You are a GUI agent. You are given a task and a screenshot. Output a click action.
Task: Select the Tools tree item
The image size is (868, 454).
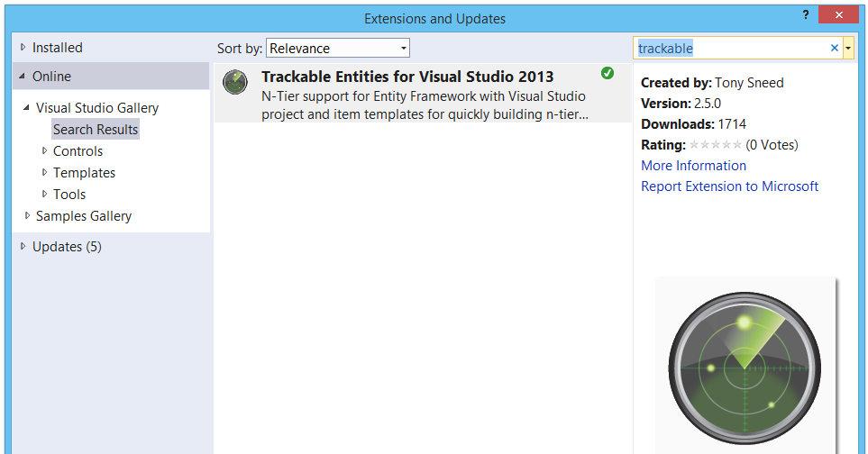coord(69,194)
